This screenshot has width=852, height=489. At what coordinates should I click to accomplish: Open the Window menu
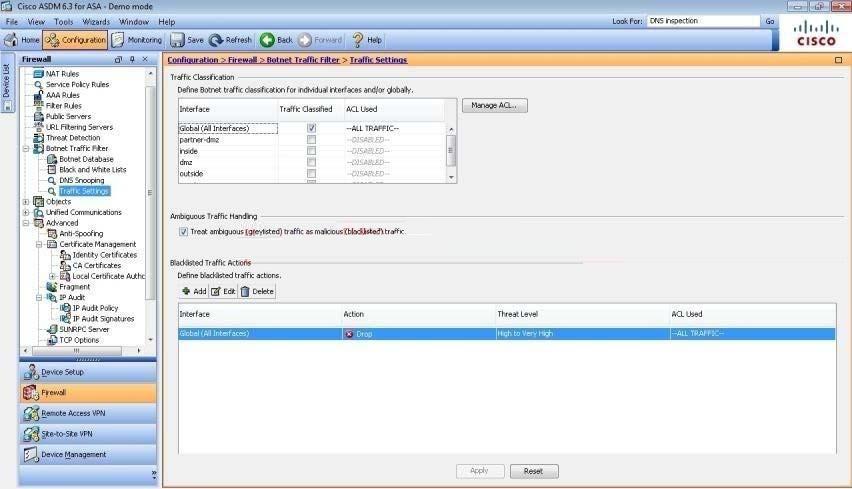click(134, 22)
